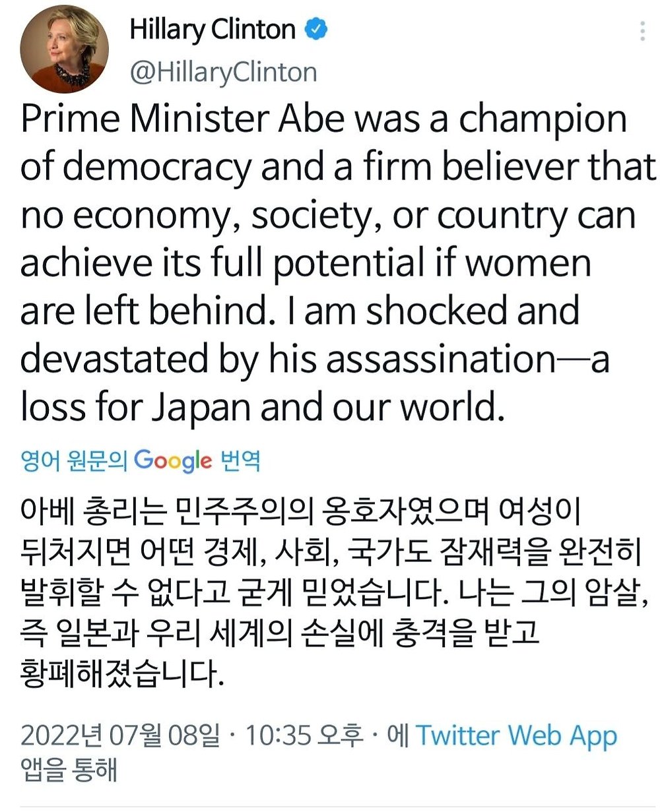
Task: Click the colorful Google logo
Action: click(x=174, y=460)
